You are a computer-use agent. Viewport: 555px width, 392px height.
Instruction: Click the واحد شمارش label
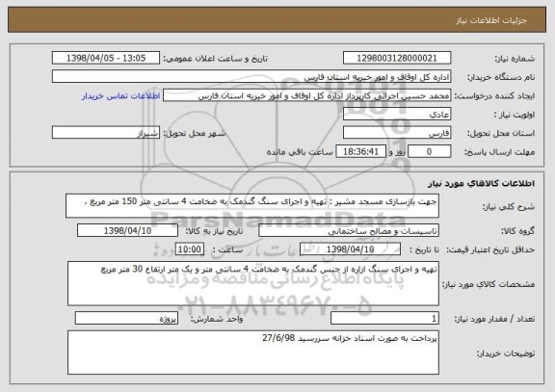pos(217,319)
